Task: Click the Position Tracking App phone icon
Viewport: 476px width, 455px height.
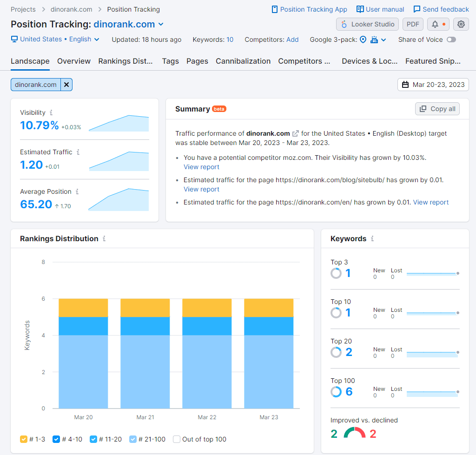Action: (274, 9)
